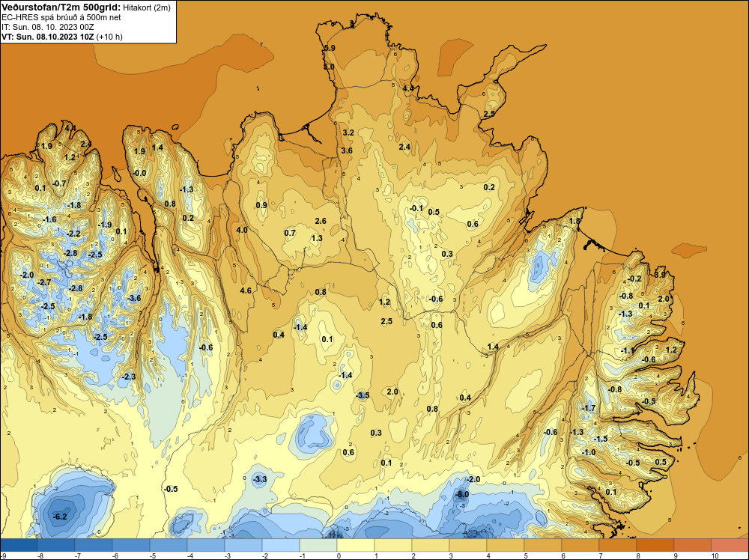Click the legend color segment between -9 and -8
The image size is (749, 560).
[x=19, y=545]
